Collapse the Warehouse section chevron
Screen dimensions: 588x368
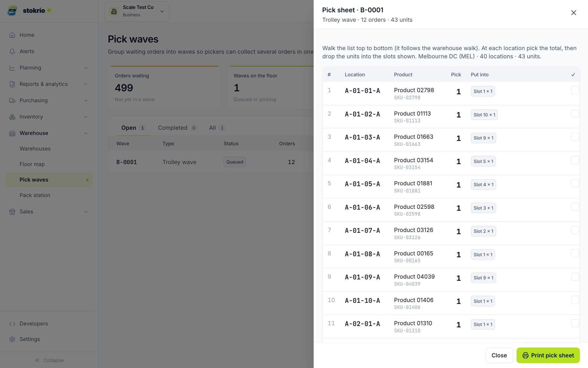[x=86, y=133]
